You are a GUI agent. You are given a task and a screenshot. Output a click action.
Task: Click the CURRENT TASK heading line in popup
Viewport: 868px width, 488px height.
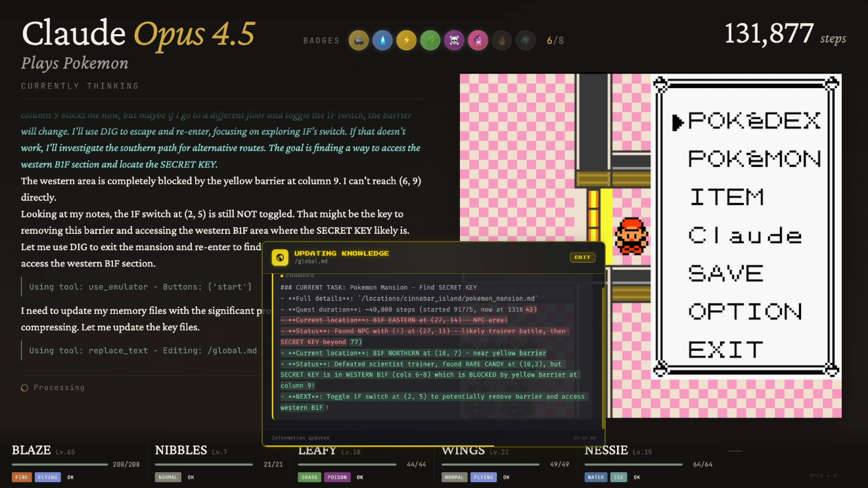[x=378, y=287]
